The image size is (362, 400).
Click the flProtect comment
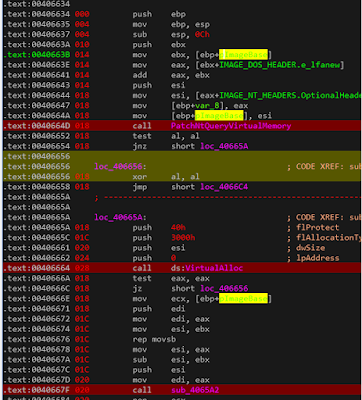[x=317, y=227]
